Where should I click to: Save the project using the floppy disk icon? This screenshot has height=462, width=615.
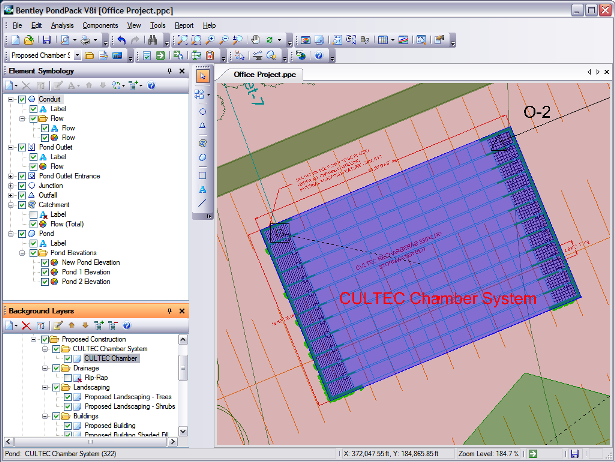[x=47, y=40]
